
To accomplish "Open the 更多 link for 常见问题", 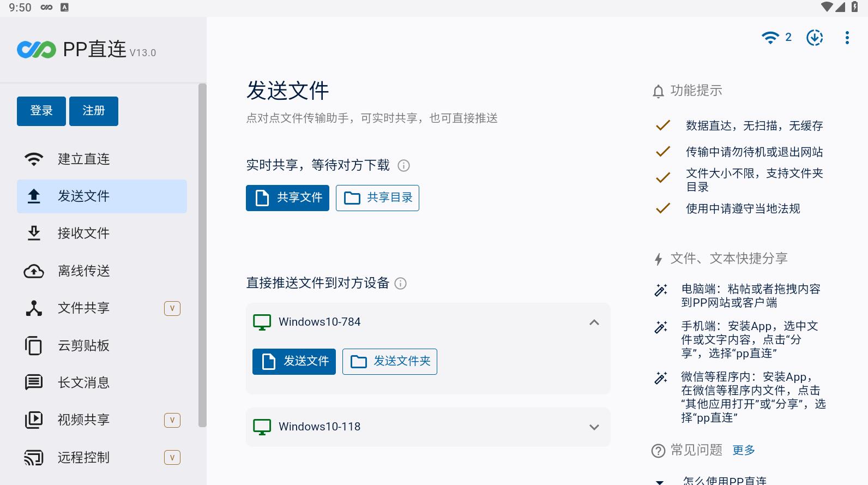I will tap(744, 450).
